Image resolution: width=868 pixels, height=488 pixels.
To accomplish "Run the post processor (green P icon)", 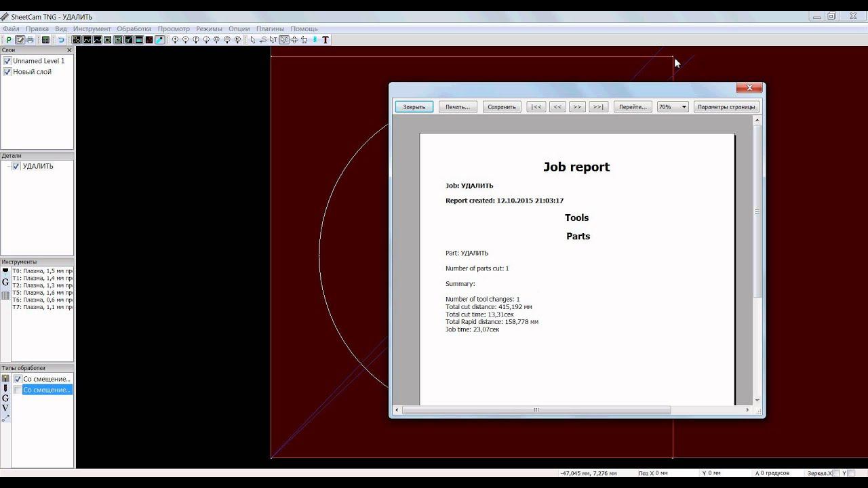I will [9, 40].
